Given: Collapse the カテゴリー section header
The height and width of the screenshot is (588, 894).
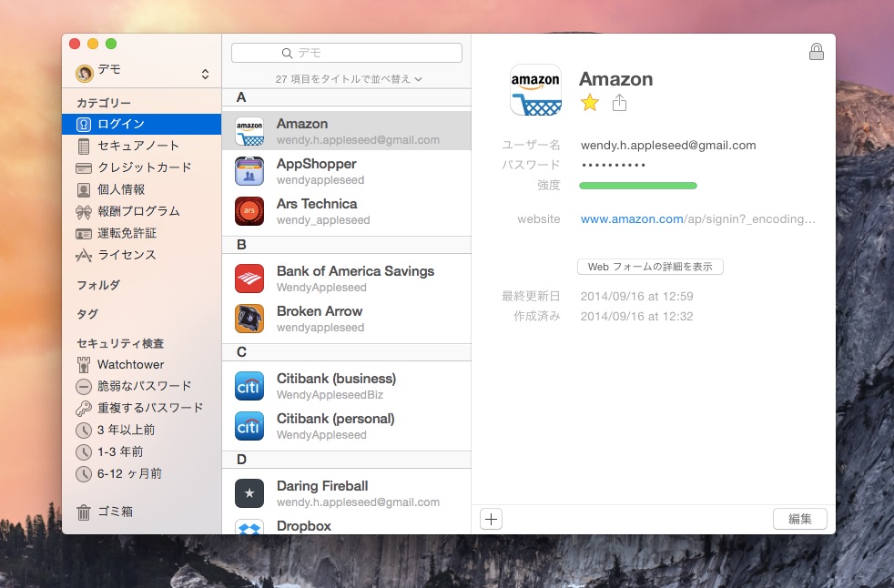Looking at the screenshot, I should [104, 103].
